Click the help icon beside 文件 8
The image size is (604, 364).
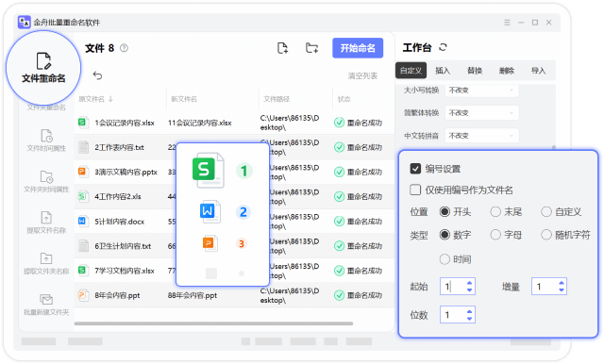point(124,48)
